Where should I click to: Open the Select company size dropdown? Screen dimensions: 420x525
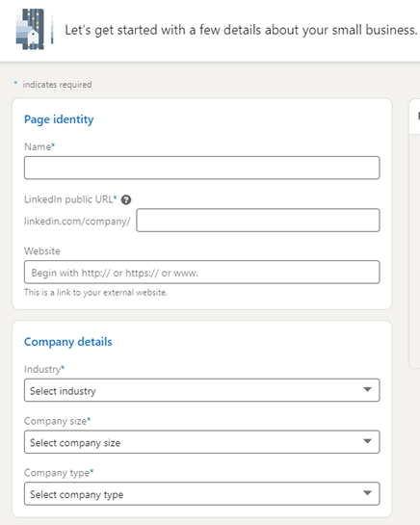tap(202, 442)
